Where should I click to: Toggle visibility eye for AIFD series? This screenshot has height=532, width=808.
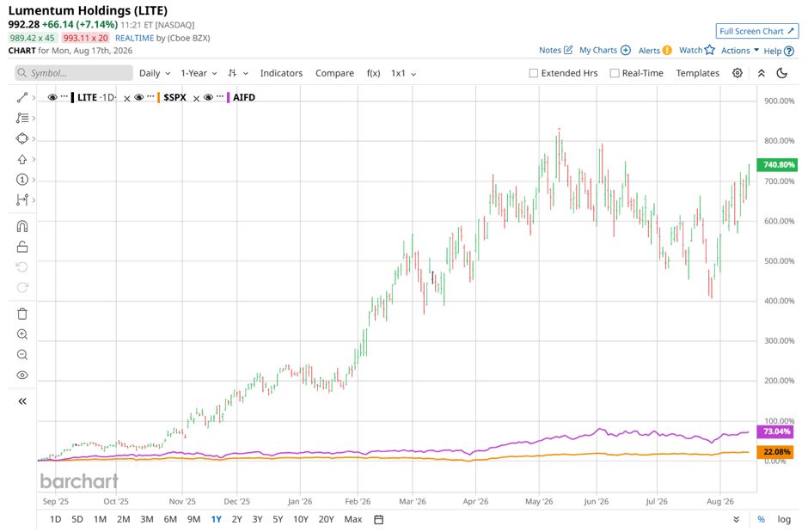208,97
